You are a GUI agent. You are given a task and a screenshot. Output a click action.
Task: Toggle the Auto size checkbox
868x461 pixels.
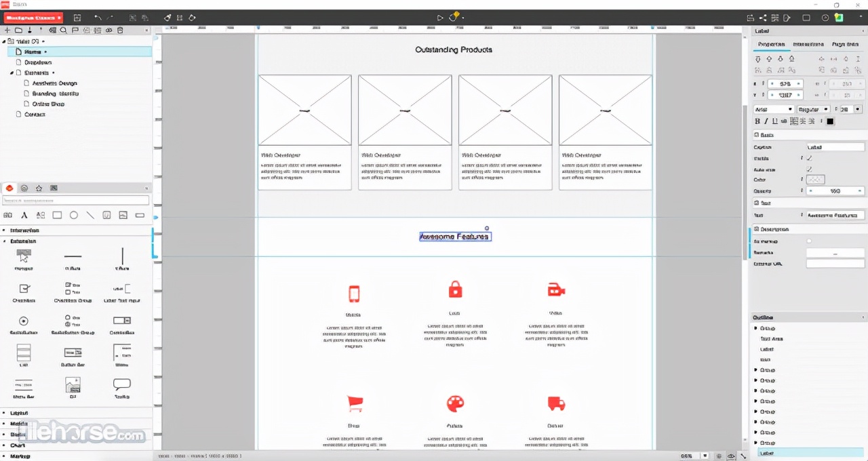pos(809,169)
